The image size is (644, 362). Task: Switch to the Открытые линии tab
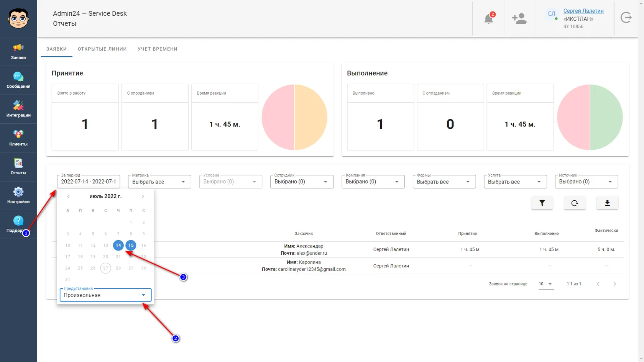[102, 49]
